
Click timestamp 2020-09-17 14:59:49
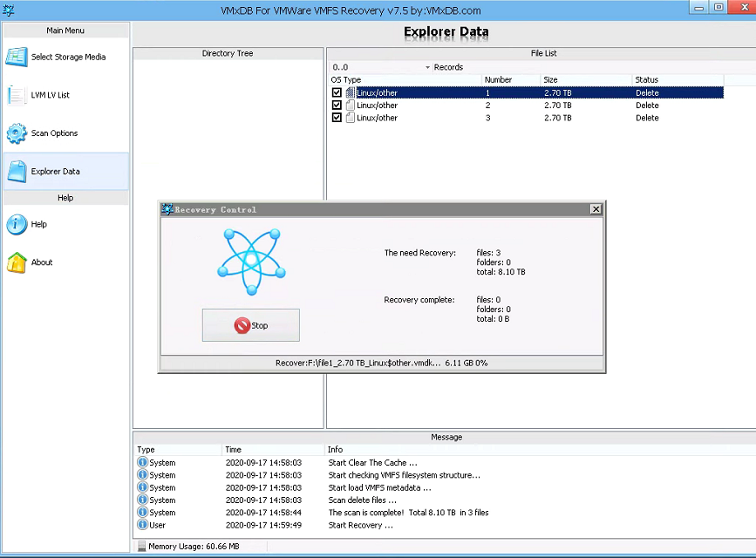(263, 525)
